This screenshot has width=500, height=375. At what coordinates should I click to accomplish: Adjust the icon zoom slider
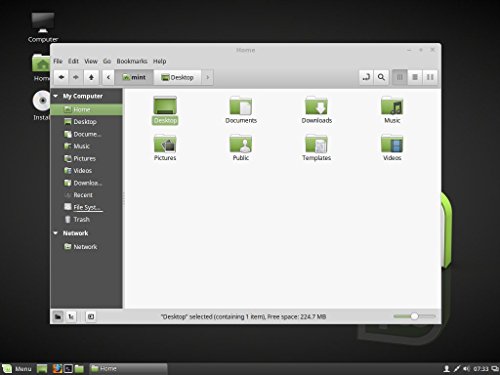point(414,316)
